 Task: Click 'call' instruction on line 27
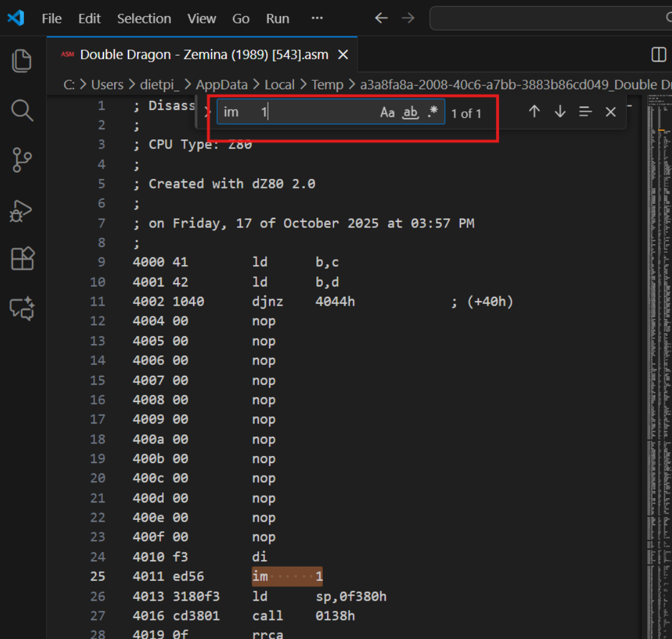pyautogui.click(x=267, y=616)
